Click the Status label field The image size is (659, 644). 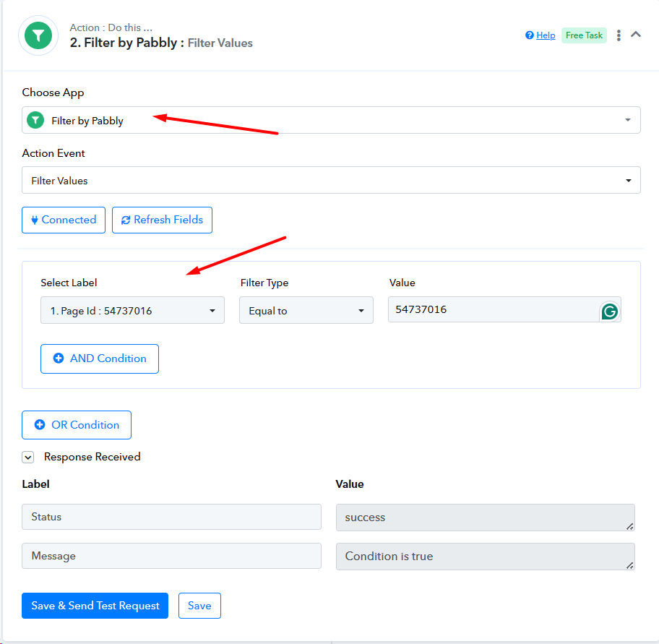point(171,517)
